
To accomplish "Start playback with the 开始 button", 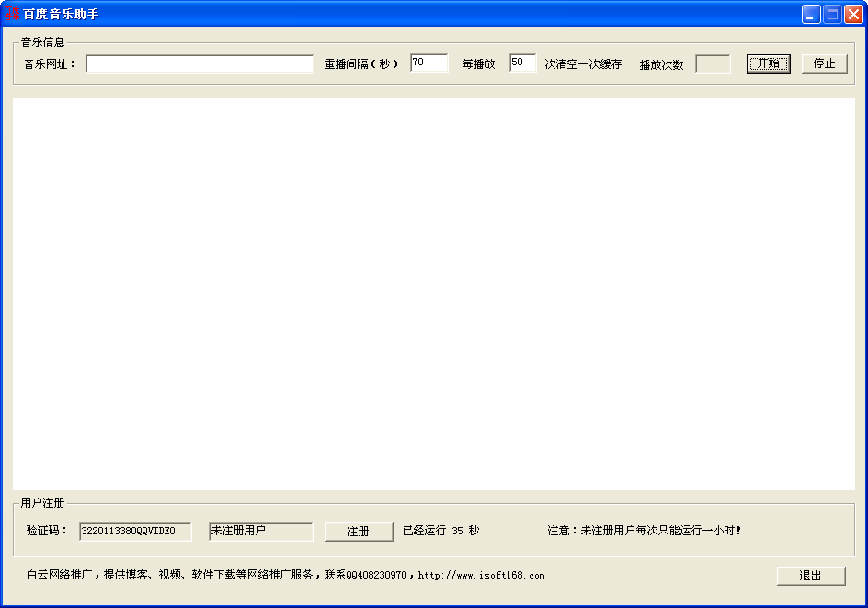I will pos(769,63).
